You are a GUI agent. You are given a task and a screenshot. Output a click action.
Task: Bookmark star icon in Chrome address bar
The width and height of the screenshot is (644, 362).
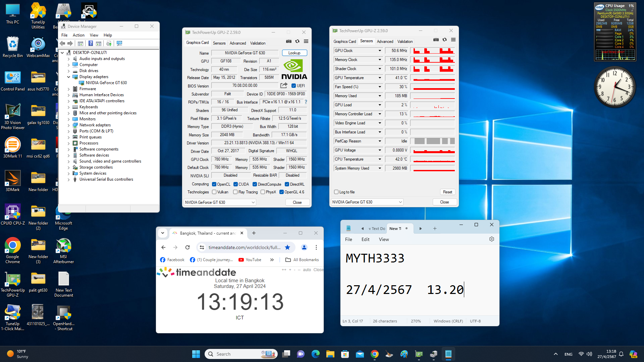(x=287, y=247)
